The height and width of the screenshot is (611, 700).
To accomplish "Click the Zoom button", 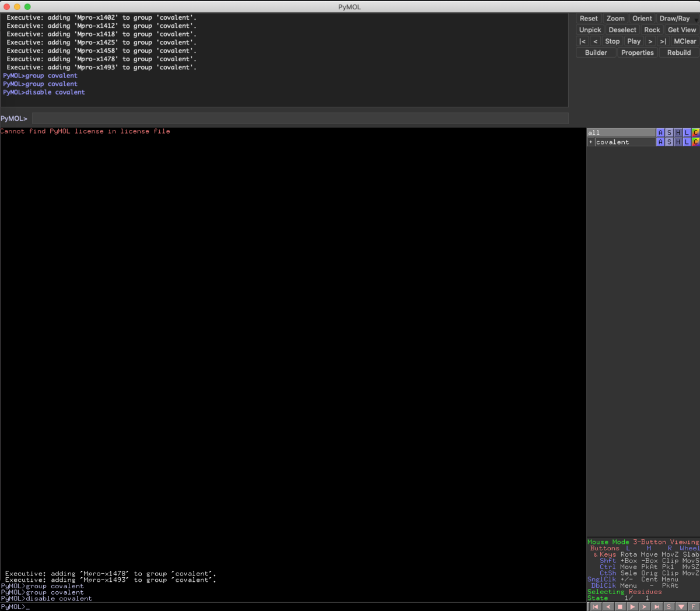I will [615, 19].
